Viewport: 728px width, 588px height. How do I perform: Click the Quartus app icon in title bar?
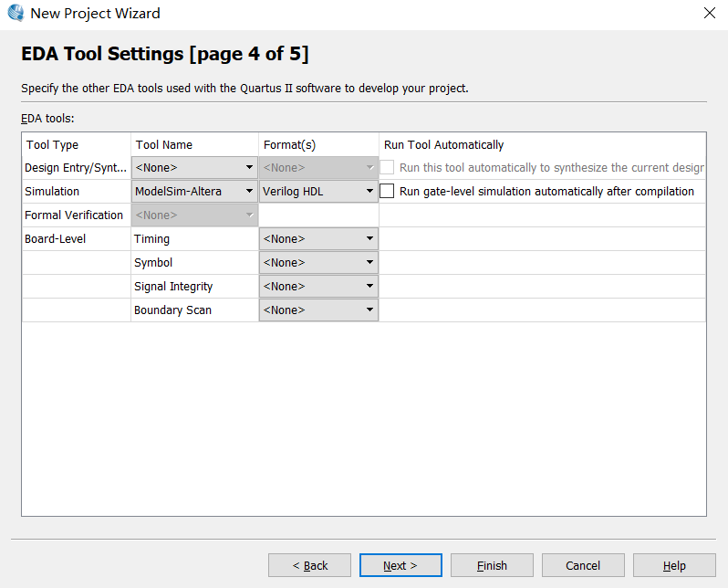click(16, 14)
